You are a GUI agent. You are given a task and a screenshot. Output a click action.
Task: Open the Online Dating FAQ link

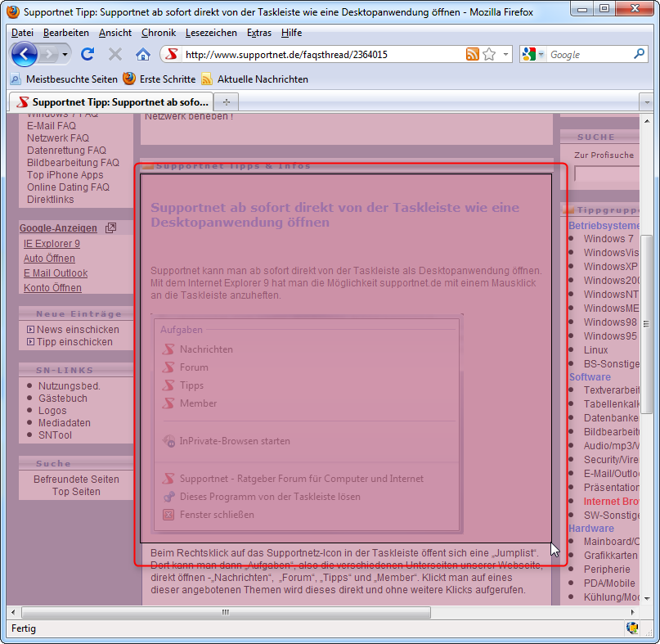coord(68,187)
